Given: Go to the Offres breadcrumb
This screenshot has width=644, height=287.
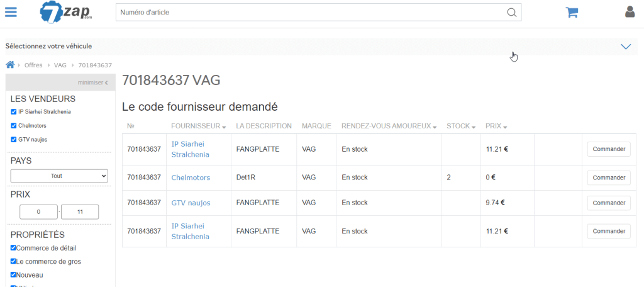Looking at the screenshot, I should pyautogui.click(x=33, y=65).
